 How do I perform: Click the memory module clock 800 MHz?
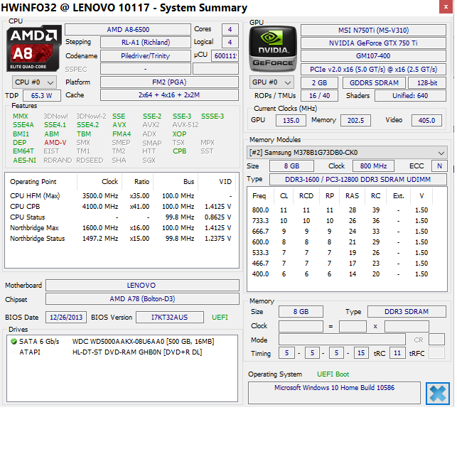pos(374,166)
